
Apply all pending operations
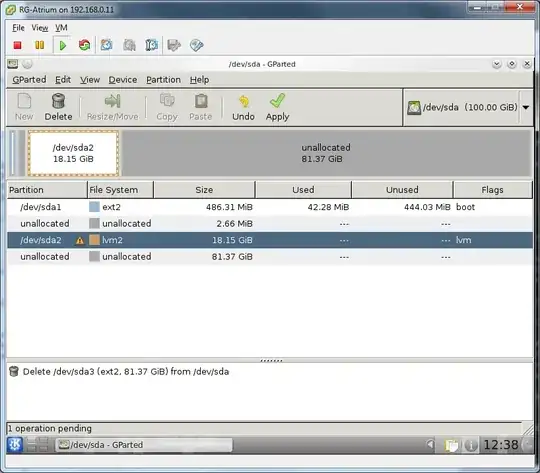point(277,107)
